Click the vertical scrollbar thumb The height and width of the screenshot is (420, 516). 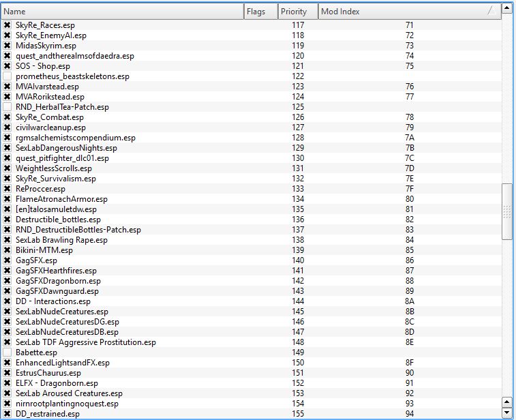pos(507,211)
